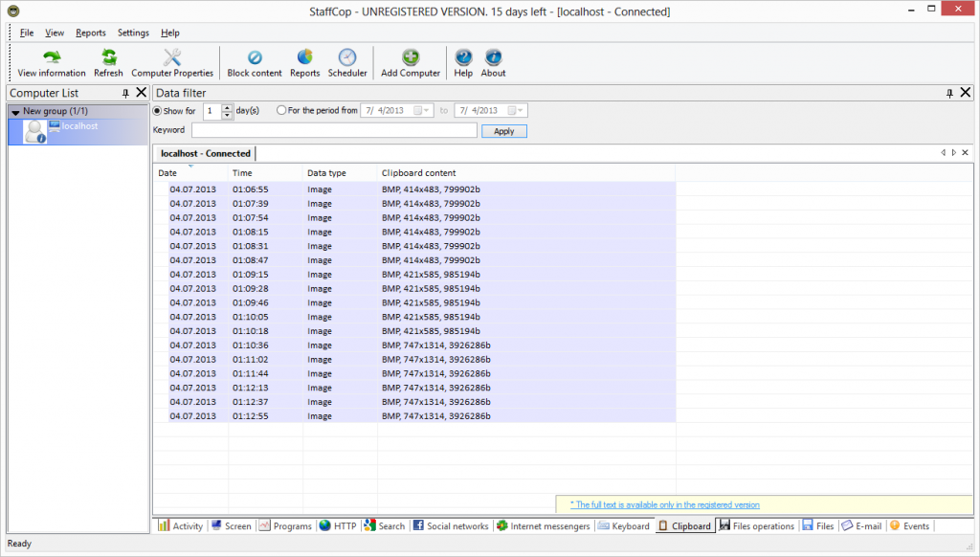Screen dimensions: 980x557
Task: Open the File menu
Action: pos(26,33)
